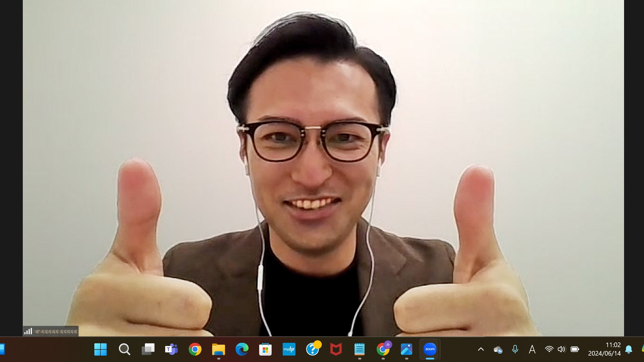Click the microphone icon in system tray
This screenshot has width=644, height=362.
[515, 349]
